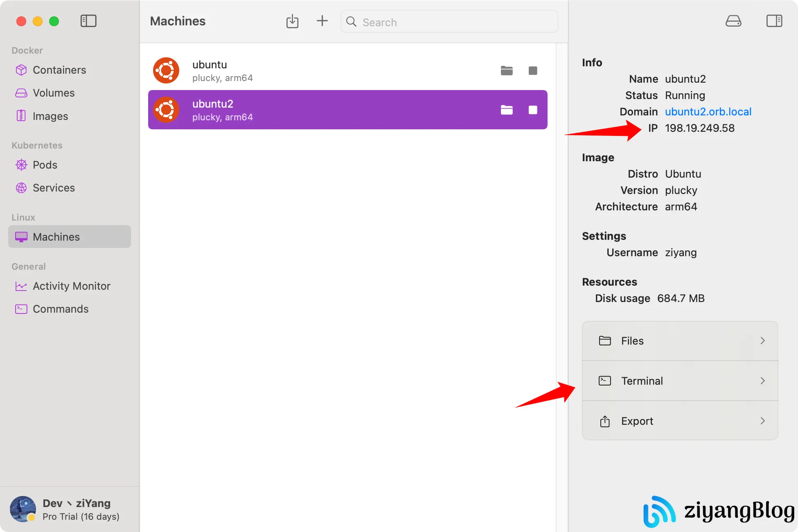Click the user avatar picture
The width and height of the screenshot is (798, 532).
[23, 509]
